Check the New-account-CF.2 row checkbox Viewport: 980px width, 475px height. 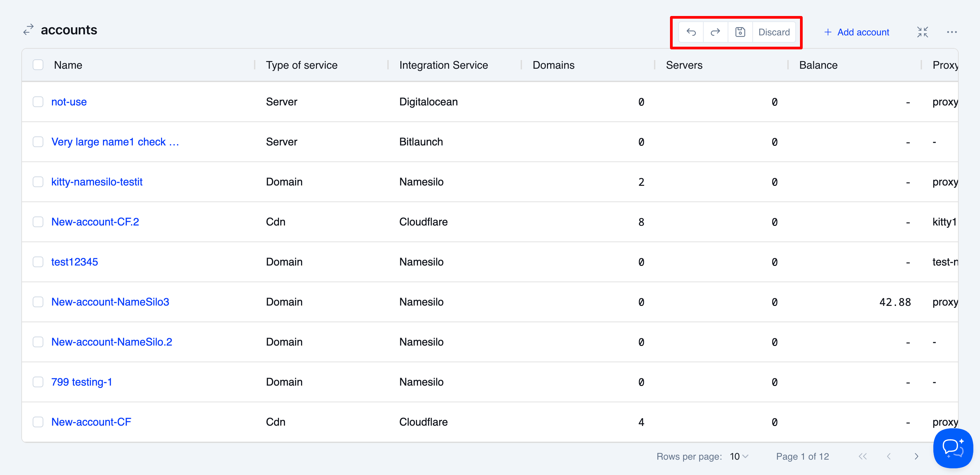(x=38, y=221)
